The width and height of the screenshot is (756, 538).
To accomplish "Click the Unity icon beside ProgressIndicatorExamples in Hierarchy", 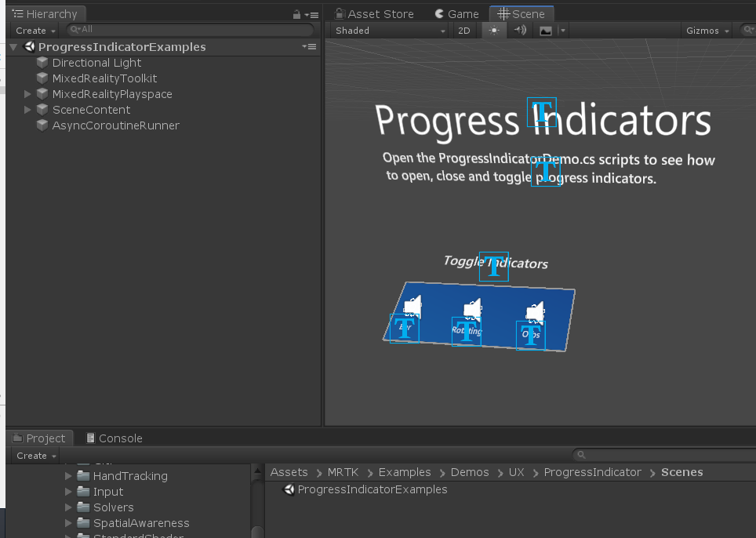I will point(30,46).
